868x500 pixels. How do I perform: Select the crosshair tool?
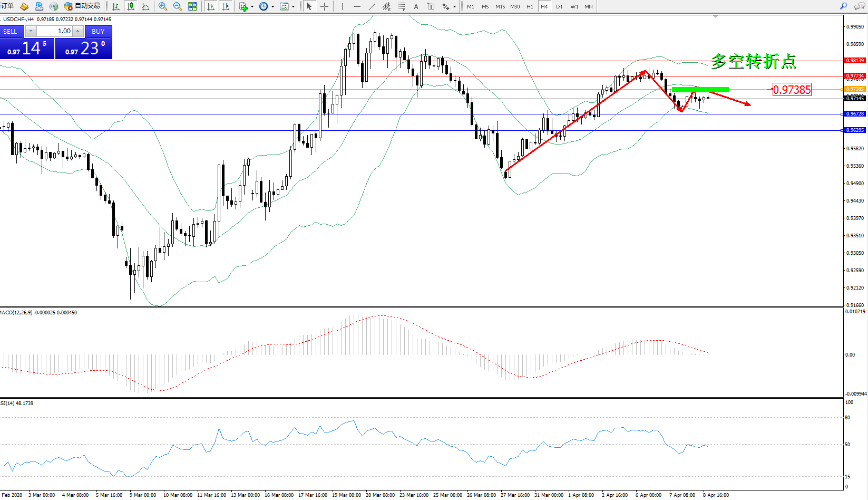pyautogui.click(x=324, y=6)
